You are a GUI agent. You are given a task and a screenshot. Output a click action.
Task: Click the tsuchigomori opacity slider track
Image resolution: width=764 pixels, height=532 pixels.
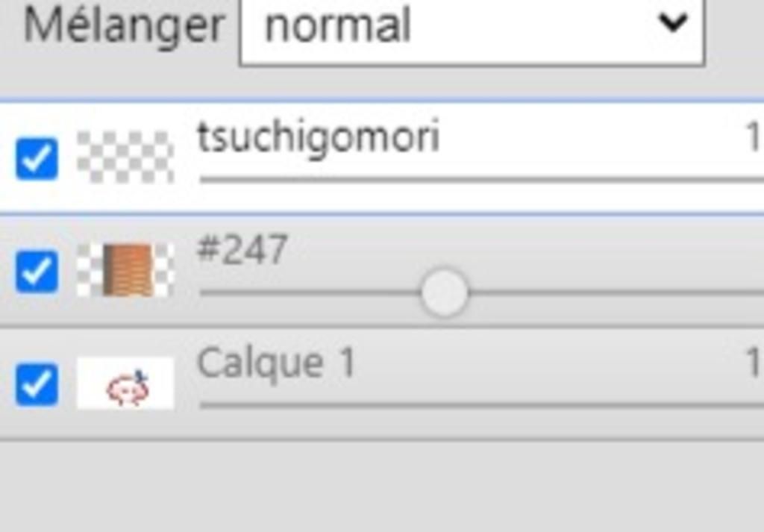(481, 181)
